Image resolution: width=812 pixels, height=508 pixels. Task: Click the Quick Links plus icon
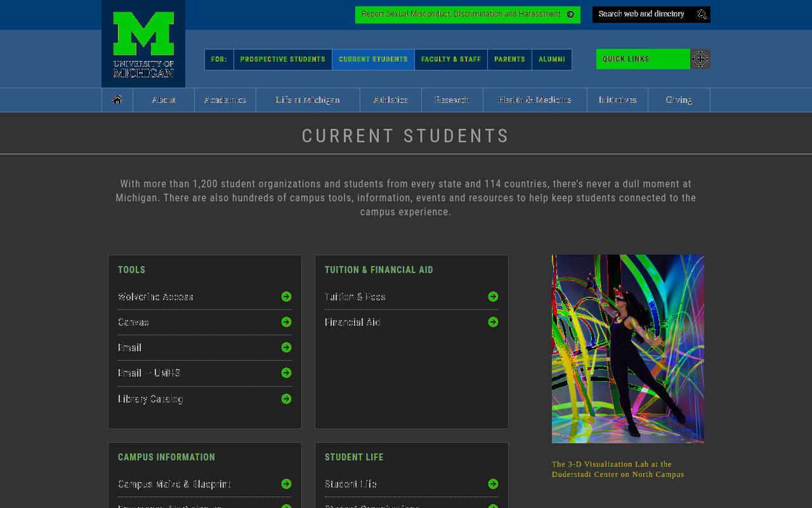[x=700, y=59]
